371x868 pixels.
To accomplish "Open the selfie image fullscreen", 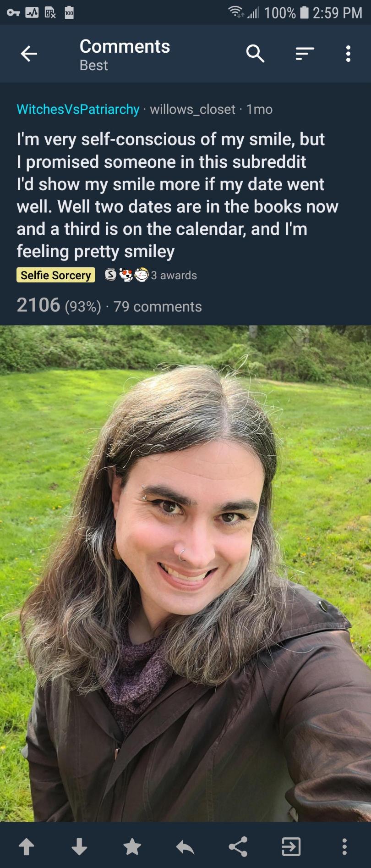I will (185, 573).
